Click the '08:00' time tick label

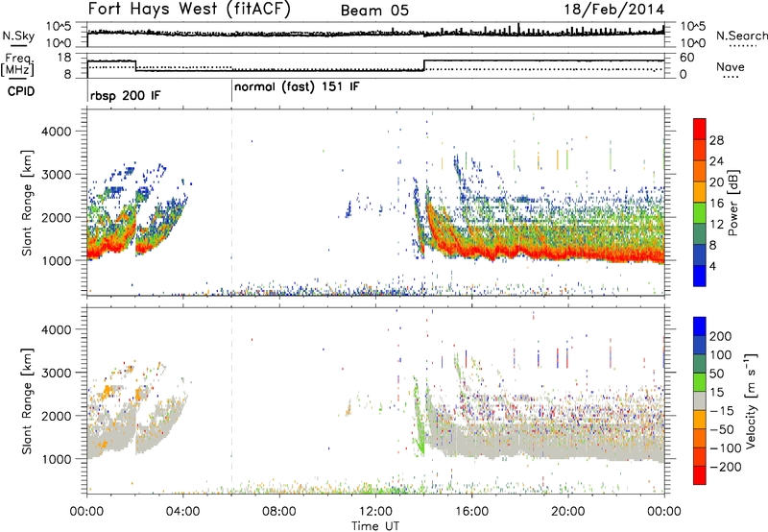[279, 512]
